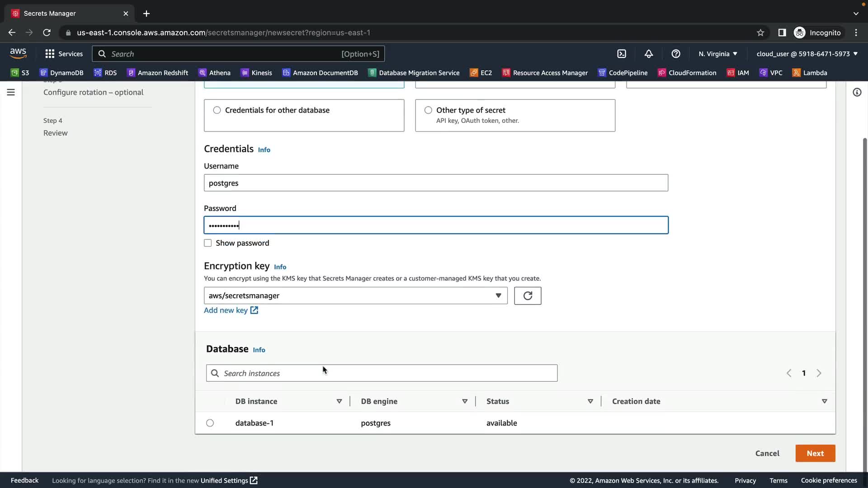
Task: Click the AWS logo home icon
Action: coord(18,53)
